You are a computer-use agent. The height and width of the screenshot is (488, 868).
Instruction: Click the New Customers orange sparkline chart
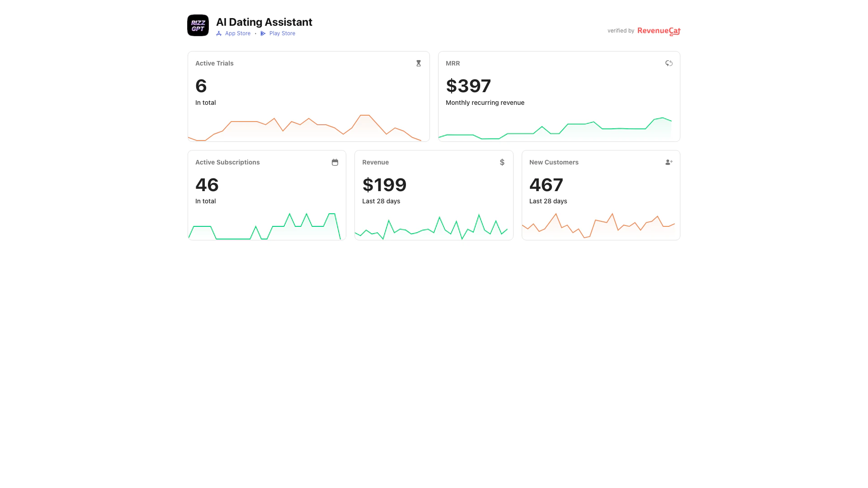click(x=600, y=226)
